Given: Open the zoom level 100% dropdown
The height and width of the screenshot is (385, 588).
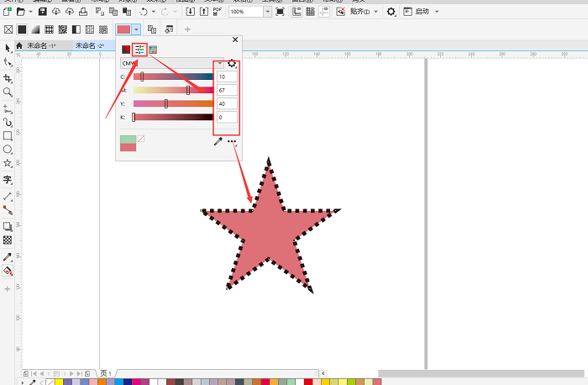Looking at the screenshot, I should coord(267,13).
